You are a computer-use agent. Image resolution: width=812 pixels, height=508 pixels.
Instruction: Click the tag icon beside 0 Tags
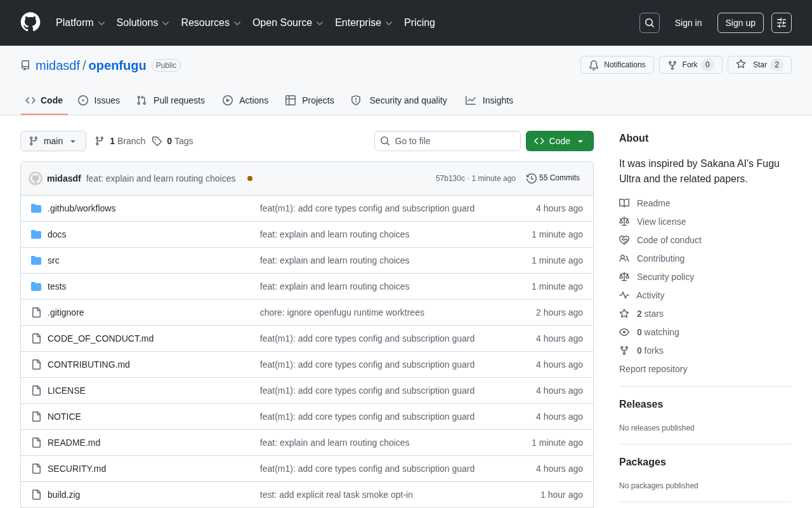pos(157,141)
